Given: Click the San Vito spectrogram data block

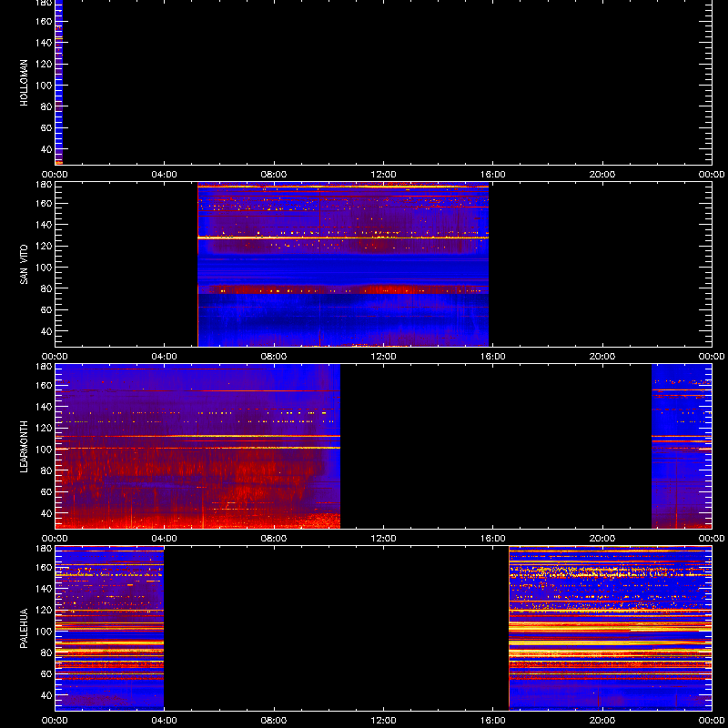Looking at the screenshot, I should 343,265.
